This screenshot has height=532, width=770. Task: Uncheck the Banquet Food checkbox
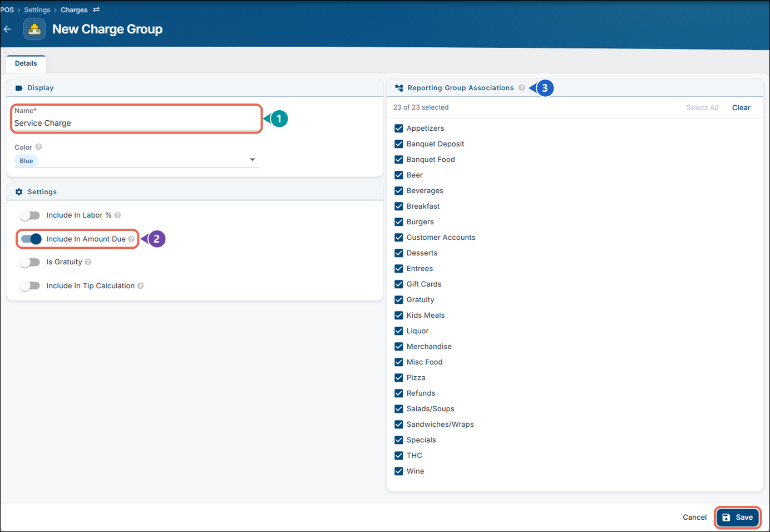point(398,159)
